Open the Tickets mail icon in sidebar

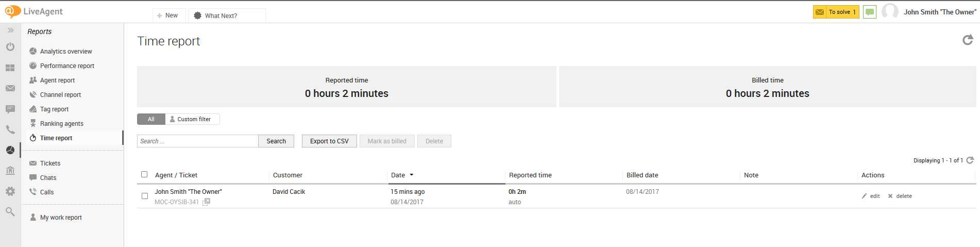coord(10,88)
